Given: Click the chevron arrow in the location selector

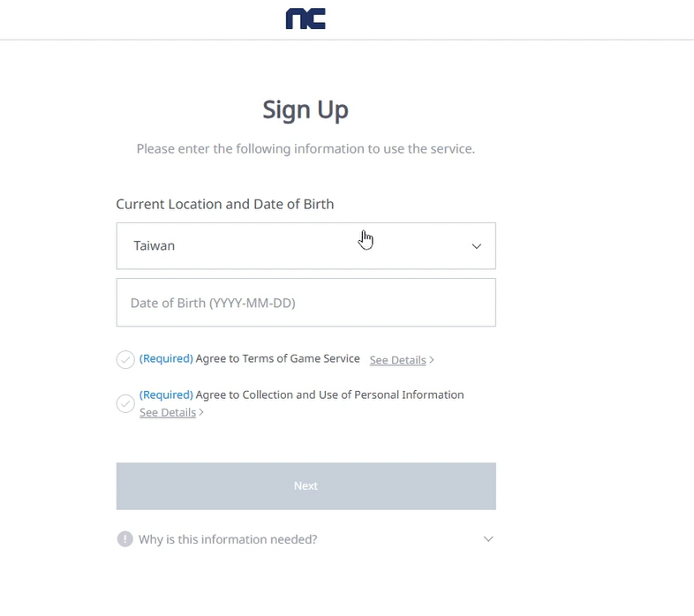Looking at the screenshot, I should (x=477, y=246).
